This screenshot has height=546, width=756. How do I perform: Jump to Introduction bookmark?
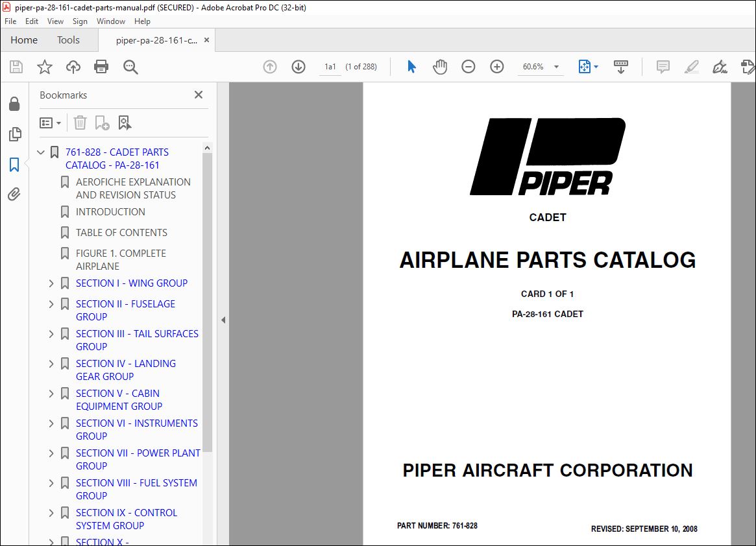pos(110,212)
